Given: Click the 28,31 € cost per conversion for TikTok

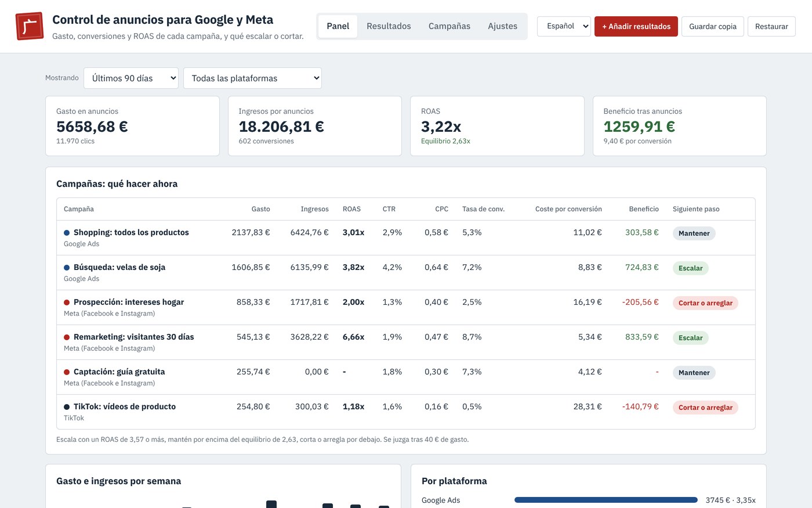Looking at the screenshot, I should click(x=588, y=406).
